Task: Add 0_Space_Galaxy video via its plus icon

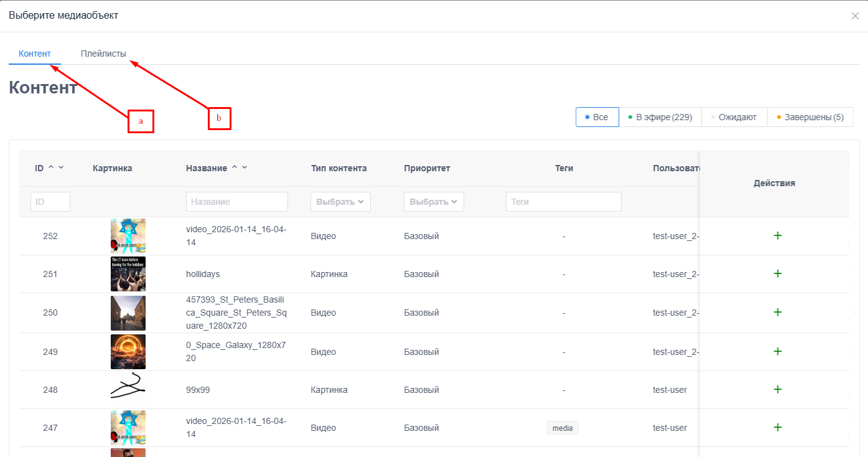Action: [777, 351]
